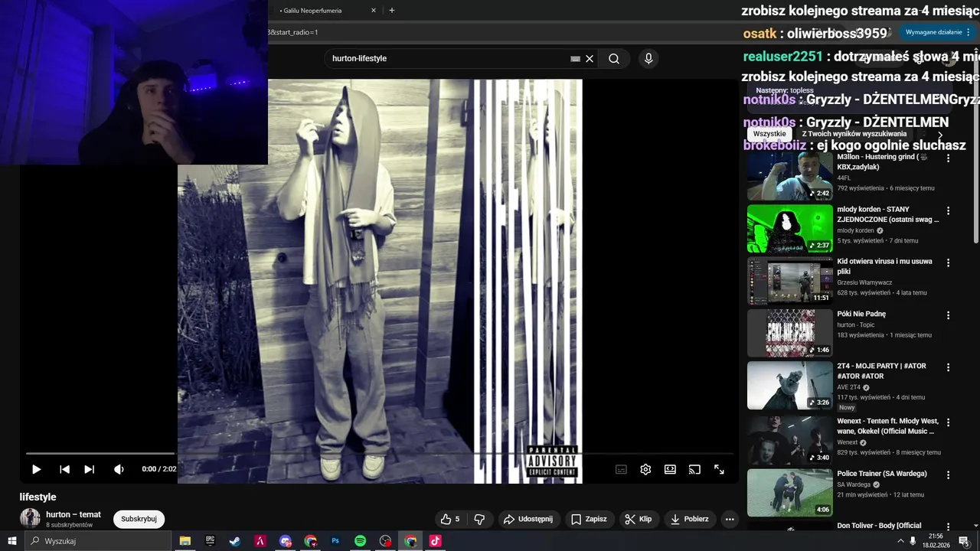Open Police Trainer SA Wardega thumbnail
980x551 pixels.
pos(789,493)
